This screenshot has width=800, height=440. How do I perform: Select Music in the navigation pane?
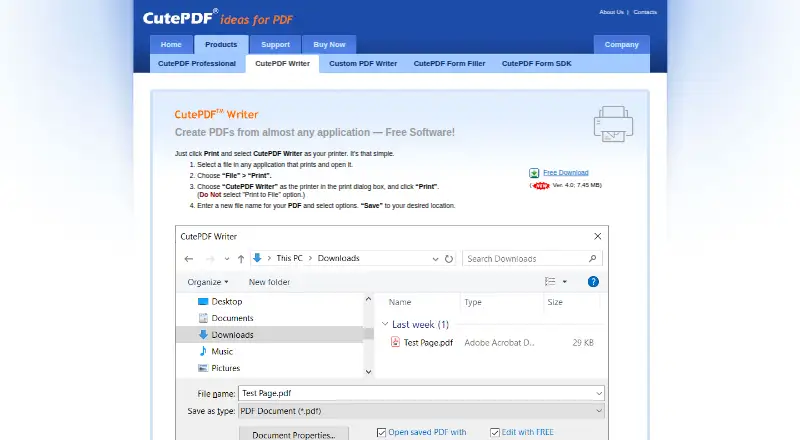tap(222, 351)
